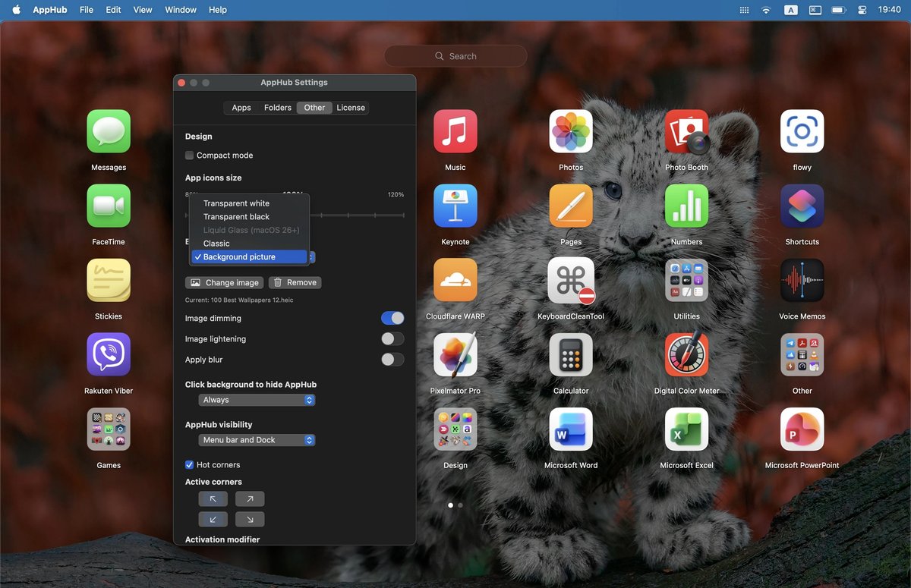Image resolution: width=911 pixels, height=588 pixels.
Task: Start Pixelmator Pro
Action: coord(455,354)
